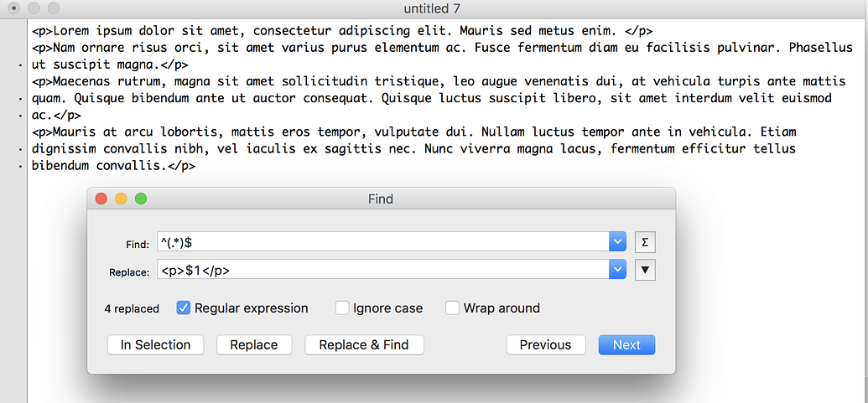Uncheck the Regular expression checkbox
Viewport: 868px width, 403px height.
point(183,308)
